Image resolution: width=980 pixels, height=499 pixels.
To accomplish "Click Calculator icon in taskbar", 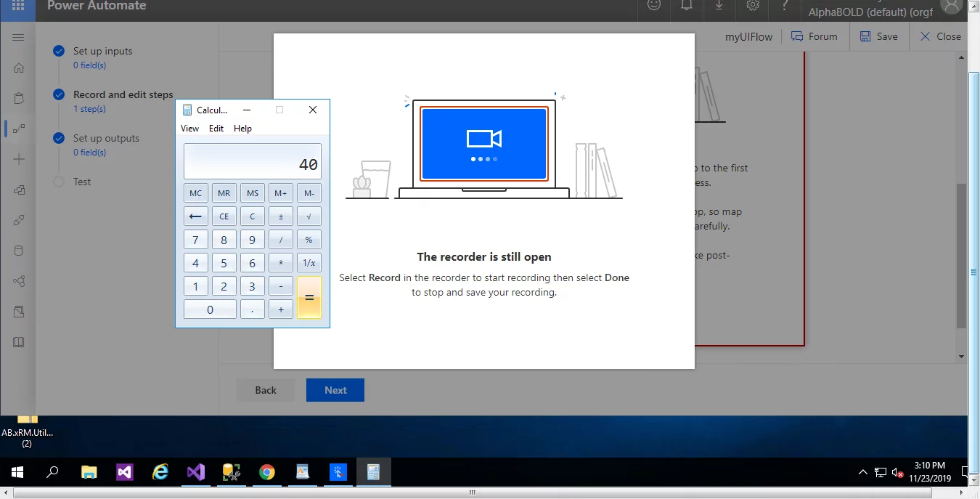I will (x=373, y=473).
